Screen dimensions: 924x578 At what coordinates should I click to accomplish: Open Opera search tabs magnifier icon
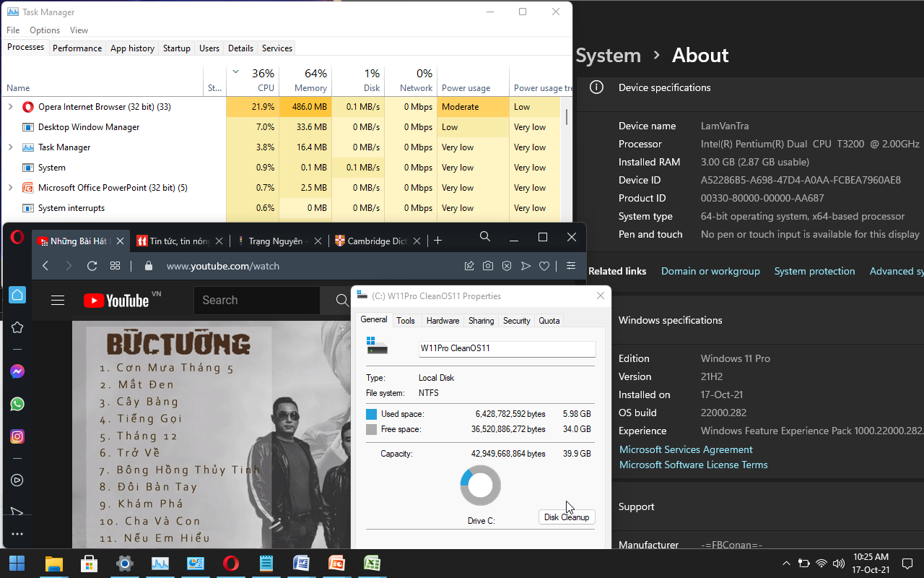pos(485,237)
